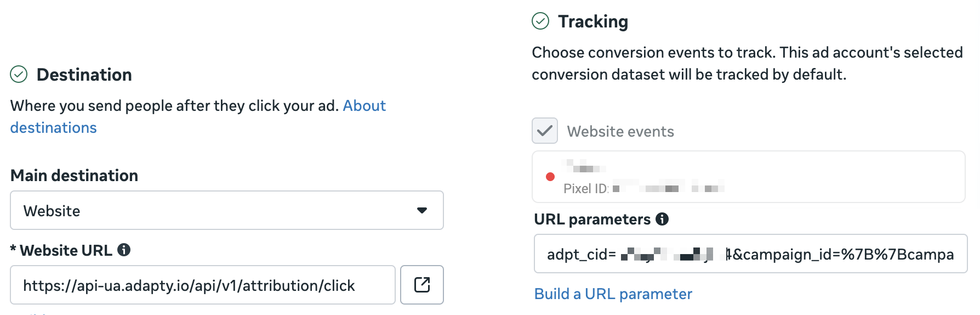The height and width of the screenshot is (315, 980).
Task: Focus the Website URL text field
Action: pos(202,285)
